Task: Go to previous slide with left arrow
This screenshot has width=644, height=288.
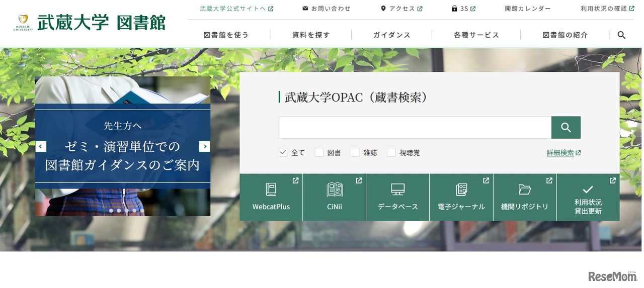Action: (x=41, y=146)
